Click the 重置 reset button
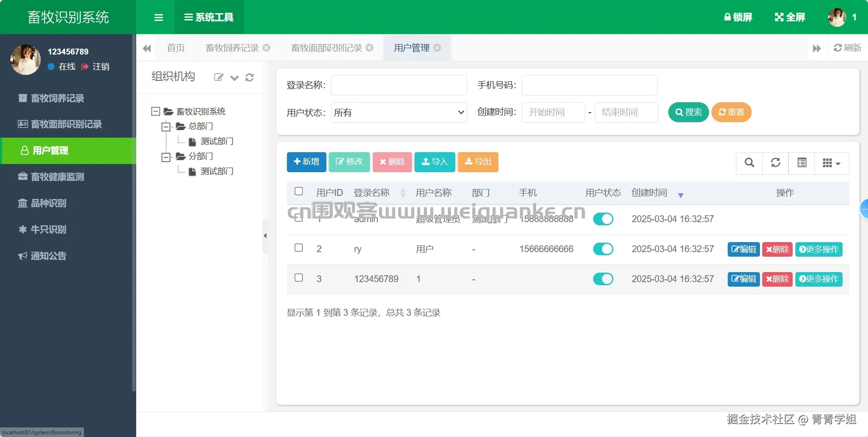 (x=731, y=112)
